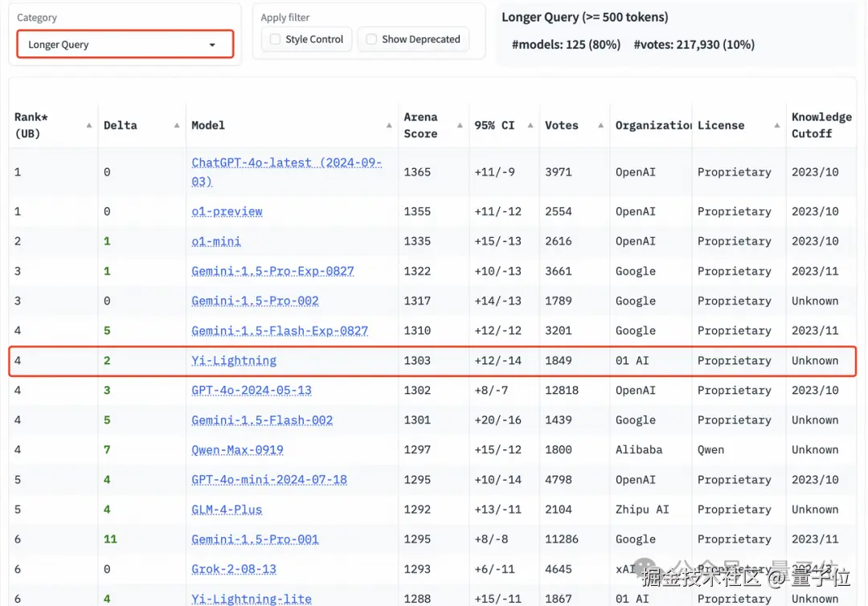Select the delta value 7 for Qwen-Max

[107, 450]
